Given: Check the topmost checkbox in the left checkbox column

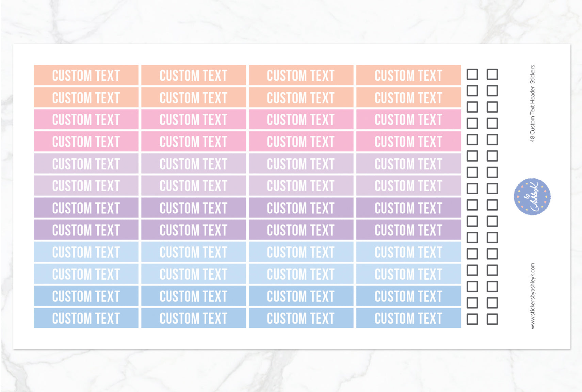Looking at the screenshot, I should [472, 74].
